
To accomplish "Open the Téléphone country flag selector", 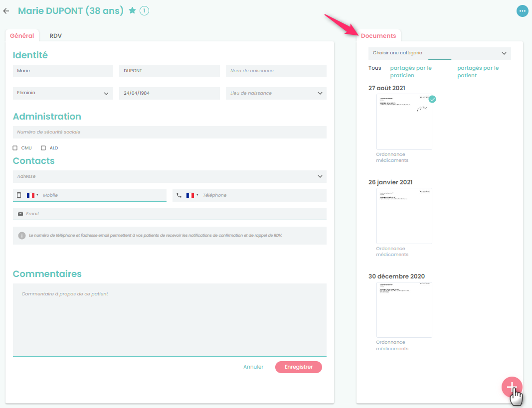I will point(192,195).
